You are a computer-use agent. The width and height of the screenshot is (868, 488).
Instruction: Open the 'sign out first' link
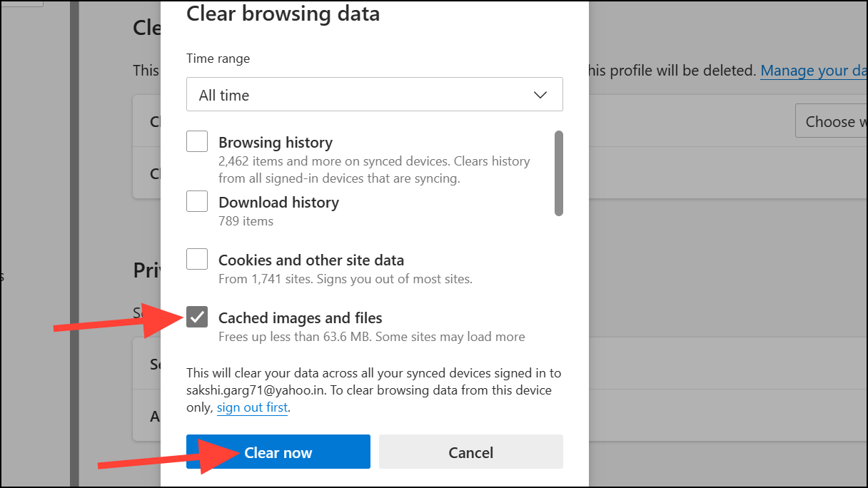(251, 407)
